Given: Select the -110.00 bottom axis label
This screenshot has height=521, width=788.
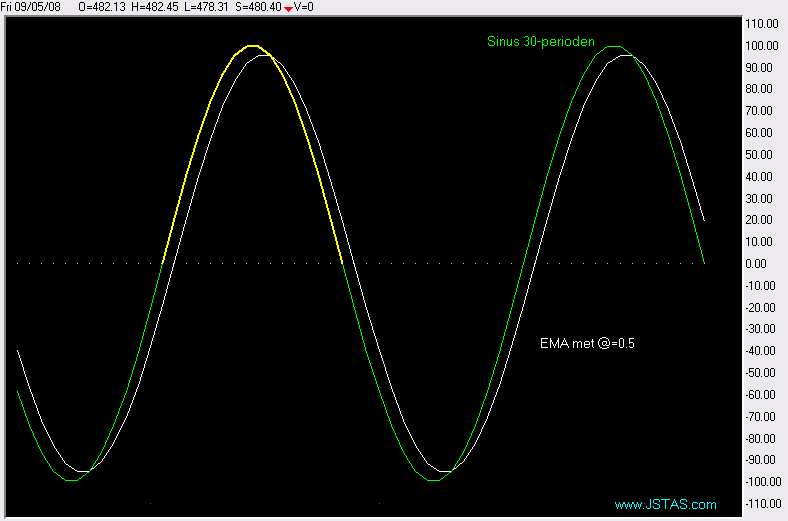Looking at the screenshot, I should [x=762, y=503].
